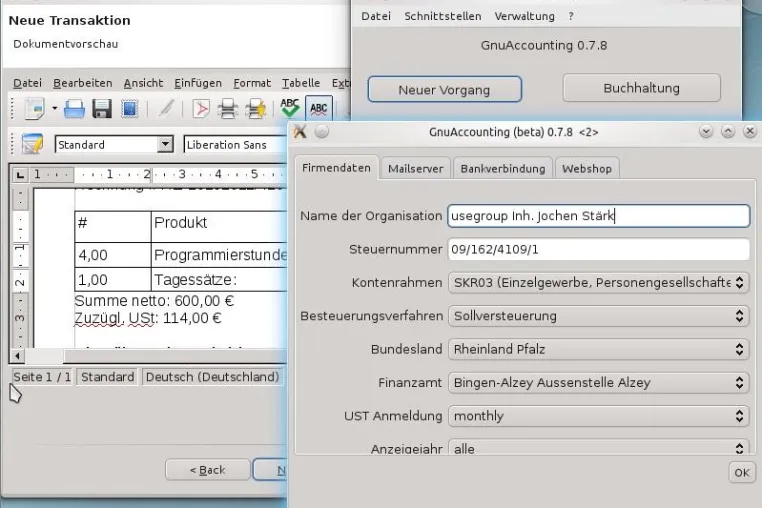Open the Bearbeiten menu
Viewport: 762px width, 508px height.
click(83, 83)
